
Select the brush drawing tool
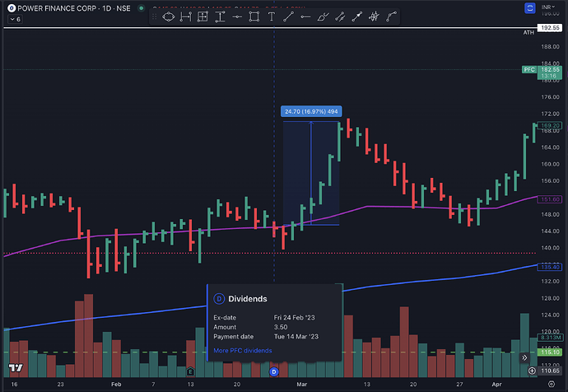[x=323, y=16]
